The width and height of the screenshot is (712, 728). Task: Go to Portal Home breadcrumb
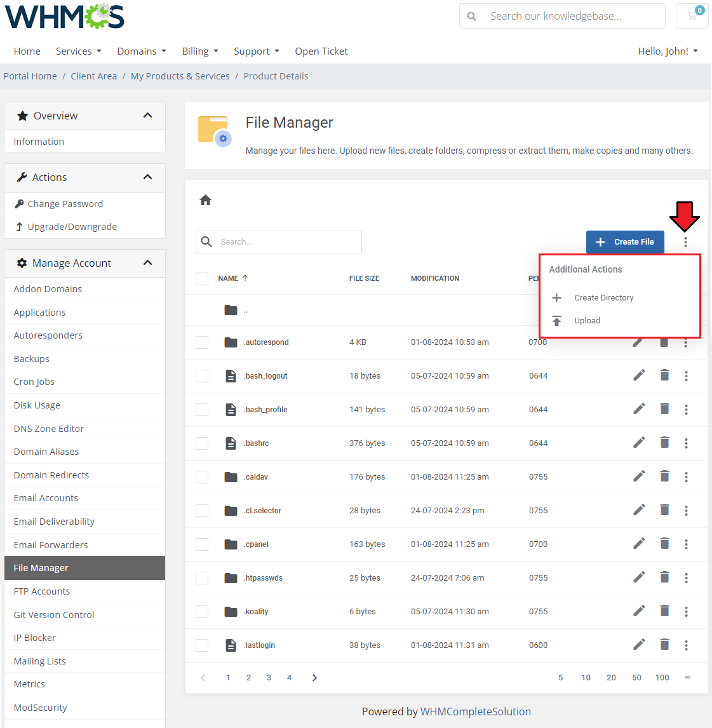pyautogui.click(x=30, y=76)
